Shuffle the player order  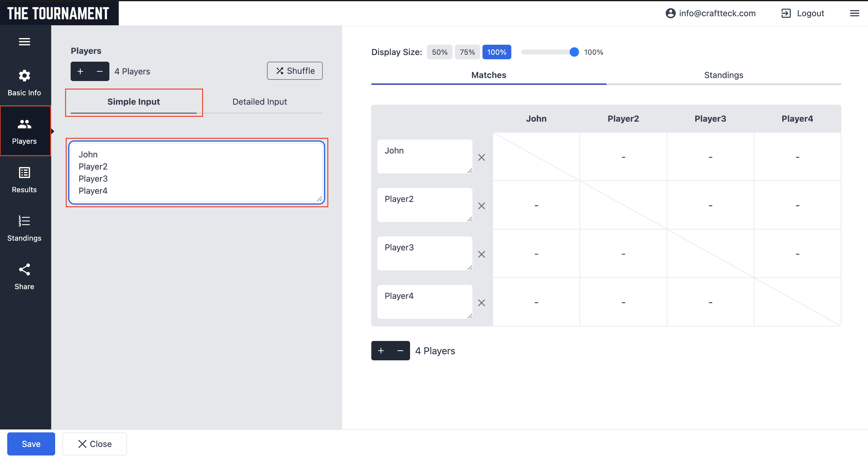[x=294, y=71]
